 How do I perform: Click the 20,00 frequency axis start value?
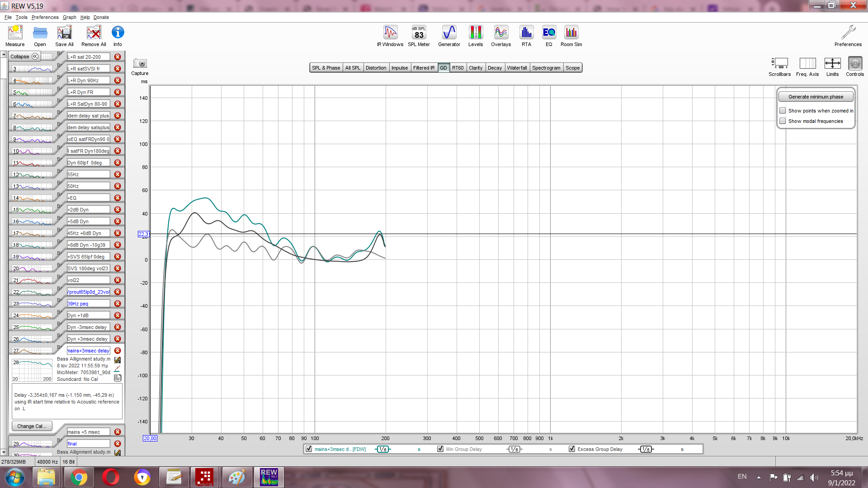pos(150,438)
